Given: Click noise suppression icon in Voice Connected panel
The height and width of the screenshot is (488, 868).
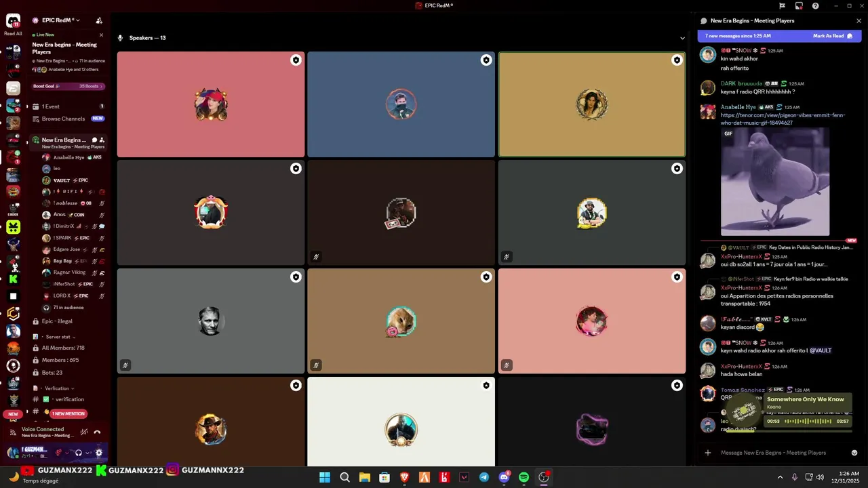Looking at the screenshot, I should [84, 432].
